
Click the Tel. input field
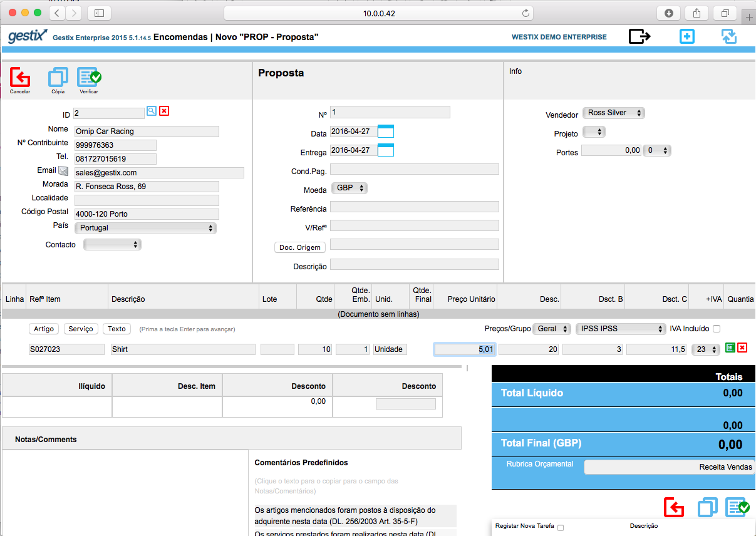115,159
